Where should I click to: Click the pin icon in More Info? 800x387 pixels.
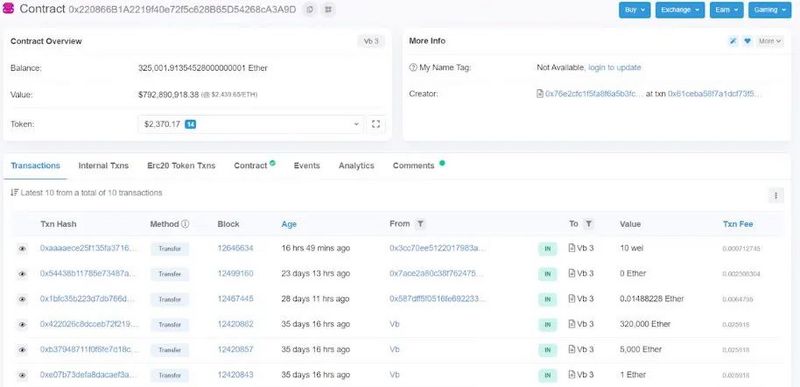(733, 41)
